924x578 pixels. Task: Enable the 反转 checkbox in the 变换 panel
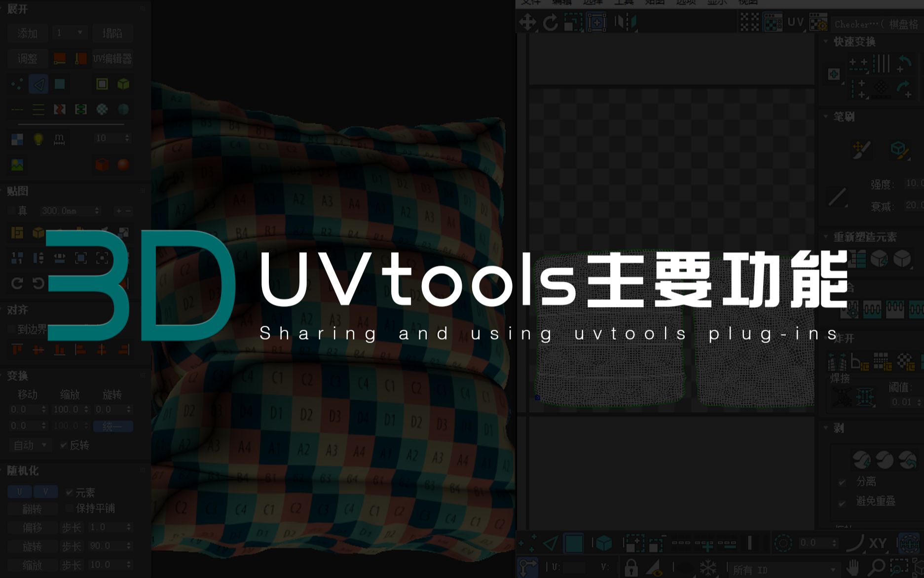coord(65,445)
